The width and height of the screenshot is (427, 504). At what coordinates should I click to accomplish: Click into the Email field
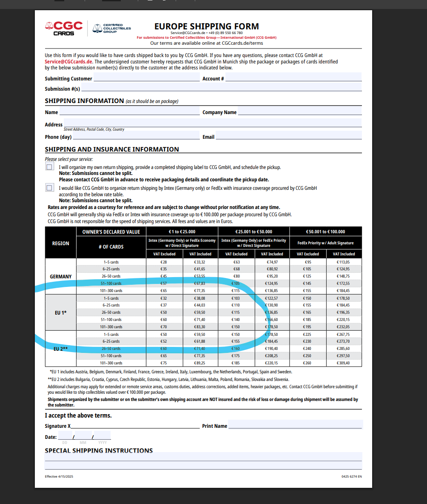289,135
